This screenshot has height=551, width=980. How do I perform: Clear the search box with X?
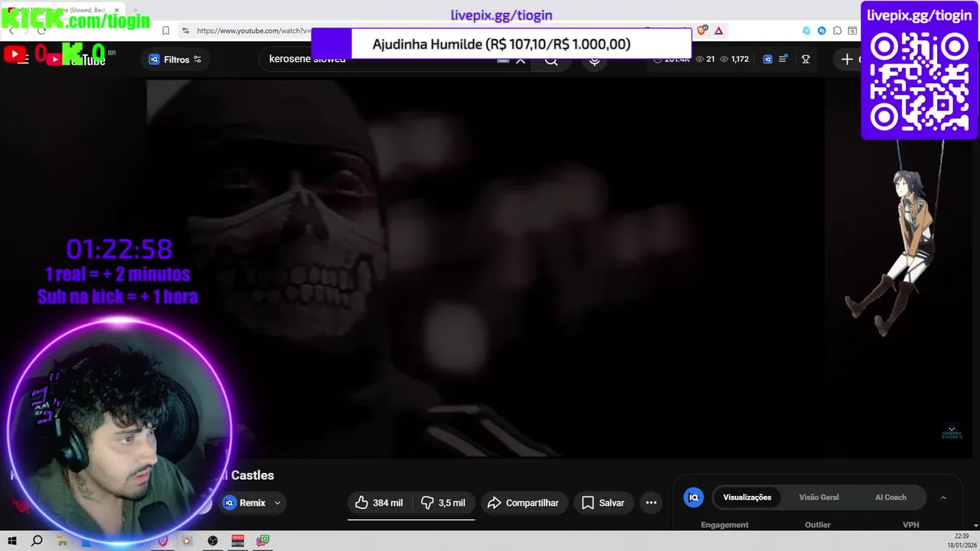pos(521,60)
